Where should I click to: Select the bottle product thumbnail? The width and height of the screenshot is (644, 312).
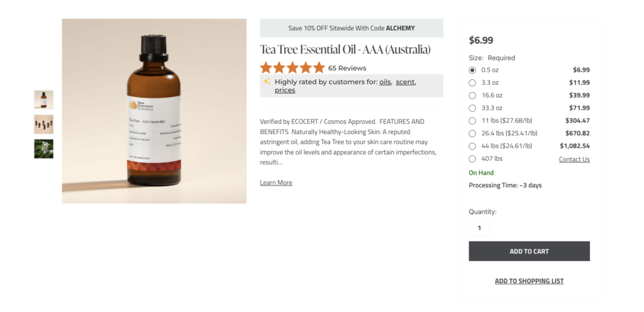pyautogui.click(x=43, y=99)
